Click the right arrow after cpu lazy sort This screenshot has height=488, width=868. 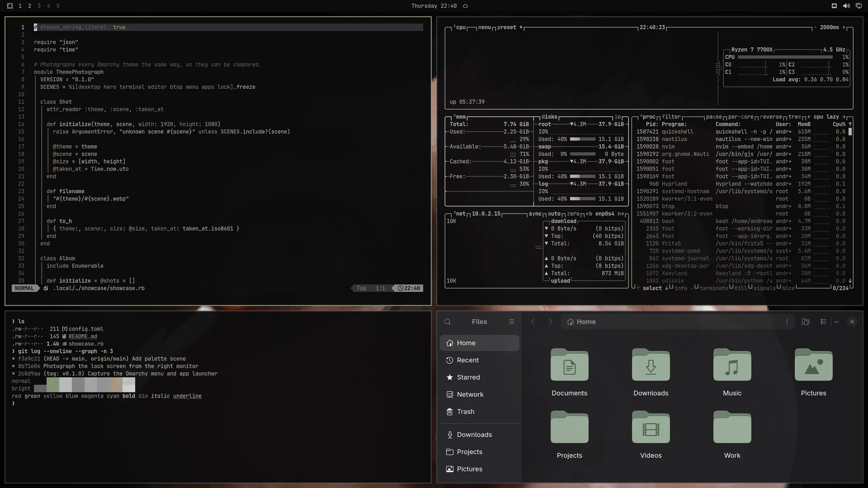click(x=844, y=117)
